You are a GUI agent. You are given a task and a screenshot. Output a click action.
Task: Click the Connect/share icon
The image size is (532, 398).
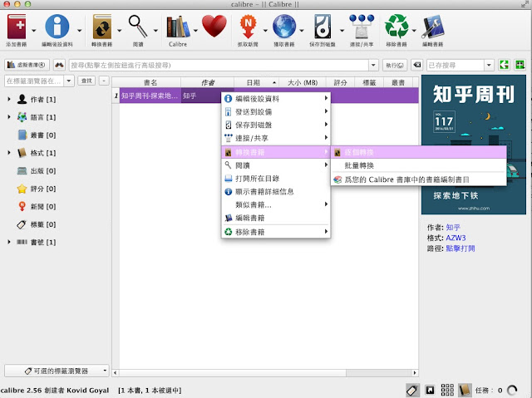click(362, 27)
